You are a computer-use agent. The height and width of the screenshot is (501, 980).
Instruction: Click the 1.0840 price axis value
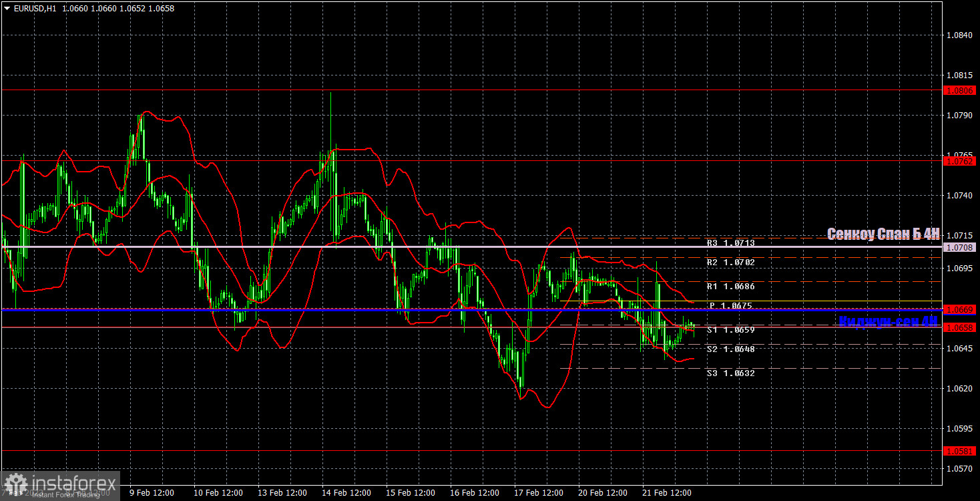(959, 35)
